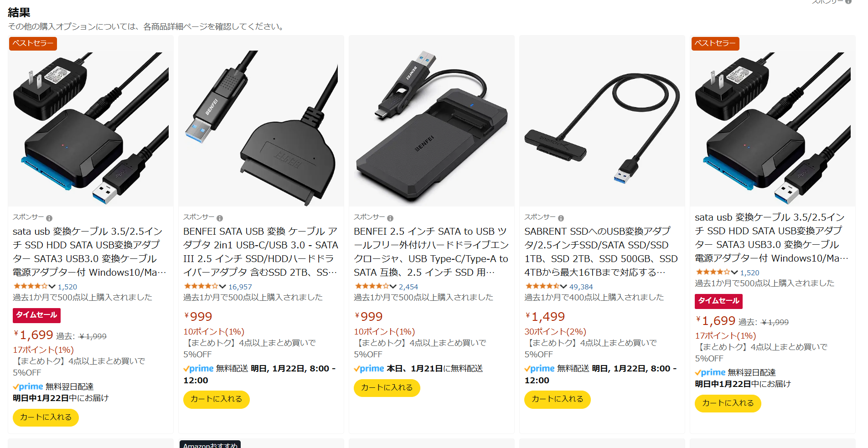Click star rating of first sata usb product
Screen dimensions: 868x448
[30, 287]
